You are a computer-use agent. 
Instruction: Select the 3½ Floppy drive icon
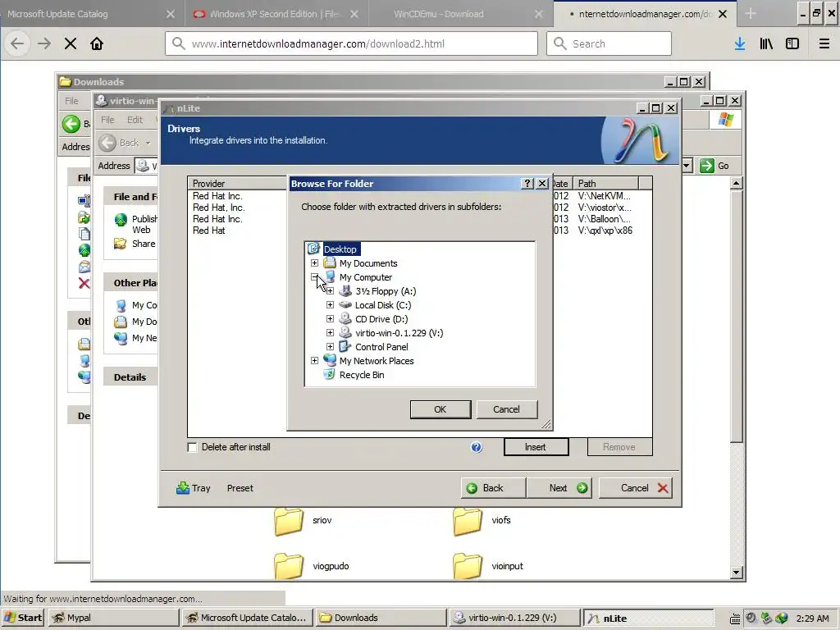coord(345,291)
